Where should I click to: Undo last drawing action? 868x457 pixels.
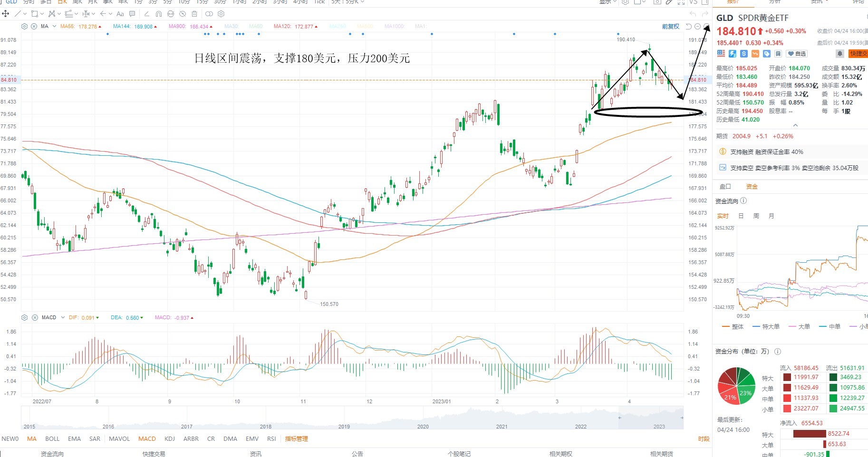(693, 14)
